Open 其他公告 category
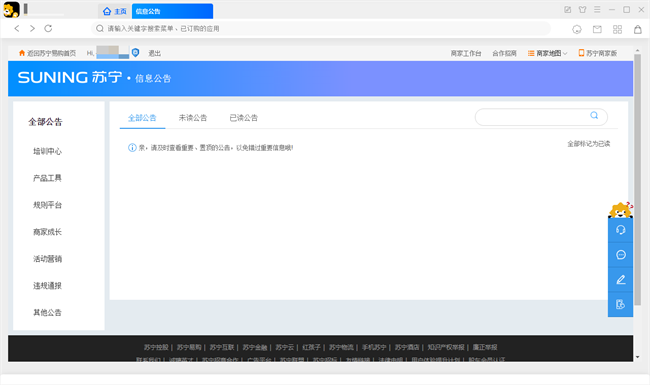 (x=47, y=313)
